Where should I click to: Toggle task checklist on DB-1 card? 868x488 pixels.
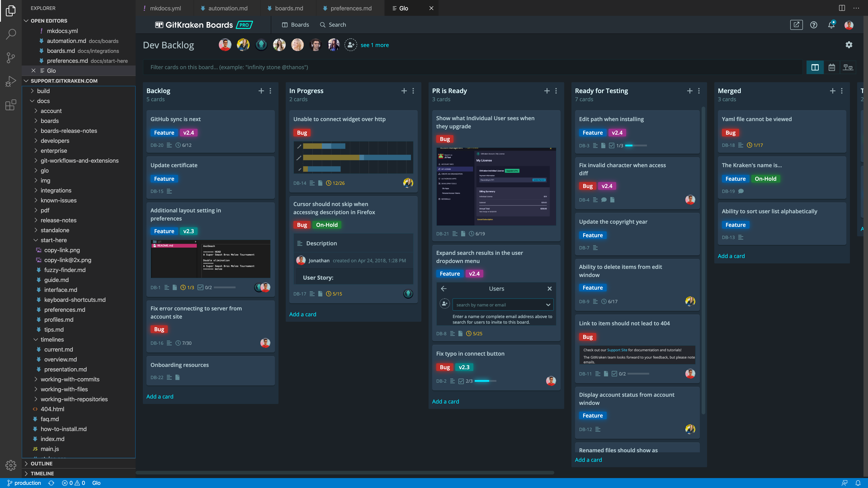pos(200,287)
